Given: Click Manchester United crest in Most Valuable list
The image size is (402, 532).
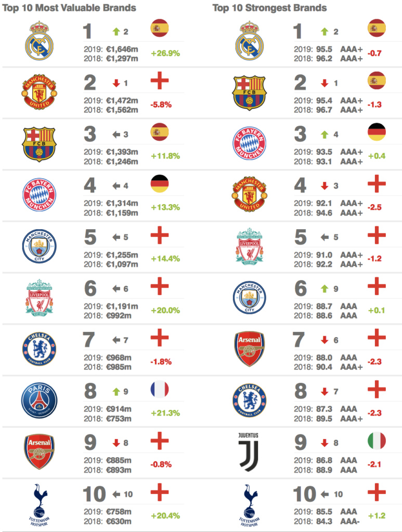Looking at the screenshot, I should pyautogui.click(x=39, y=92).
